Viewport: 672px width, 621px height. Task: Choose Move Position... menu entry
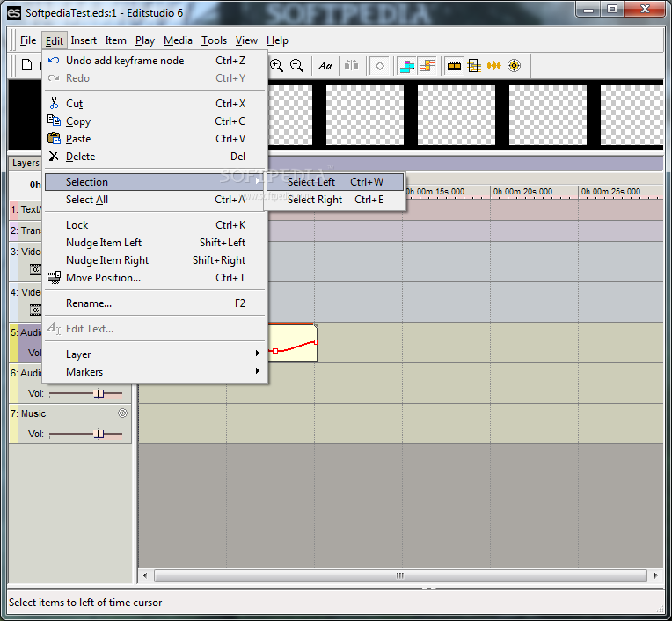click(155, 278)
